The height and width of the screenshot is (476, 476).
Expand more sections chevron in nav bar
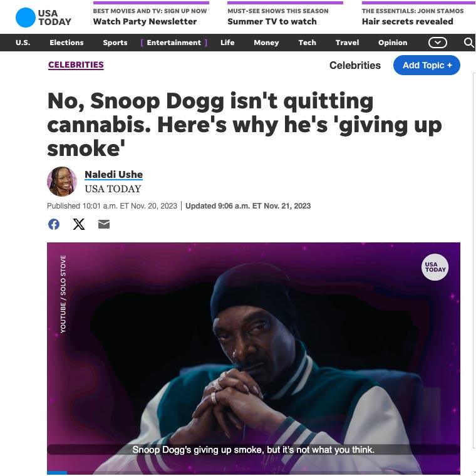tap(437, 43)
